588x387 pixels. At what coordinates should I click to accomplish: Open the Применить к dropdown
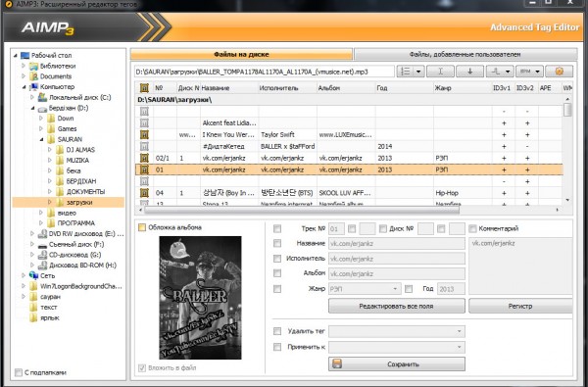point(397,347)
